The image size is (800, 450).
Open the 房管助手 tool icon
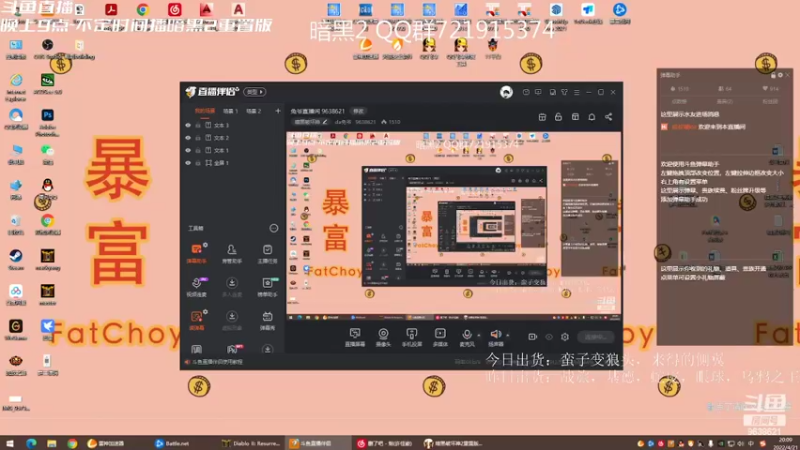click(232, 253)
